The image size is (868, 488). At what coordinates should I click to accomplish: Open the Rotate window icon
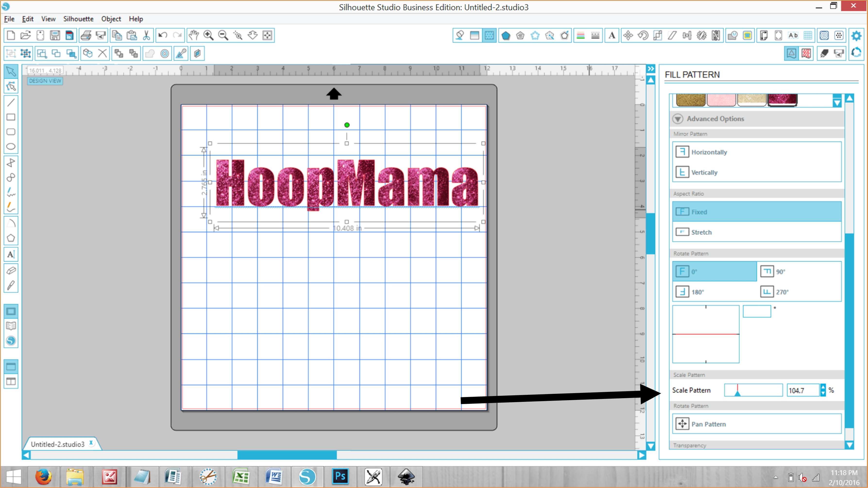coord(643,35)
